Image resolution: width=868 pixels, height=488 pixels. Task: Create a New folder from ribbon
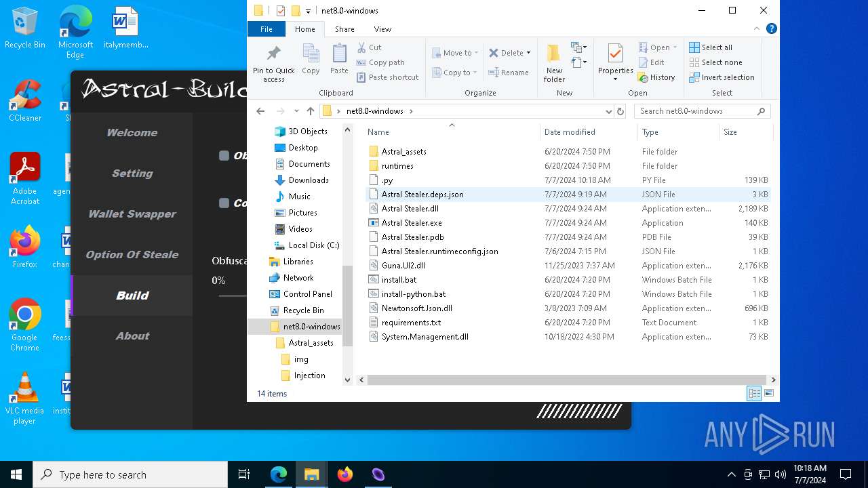(554, 64)
